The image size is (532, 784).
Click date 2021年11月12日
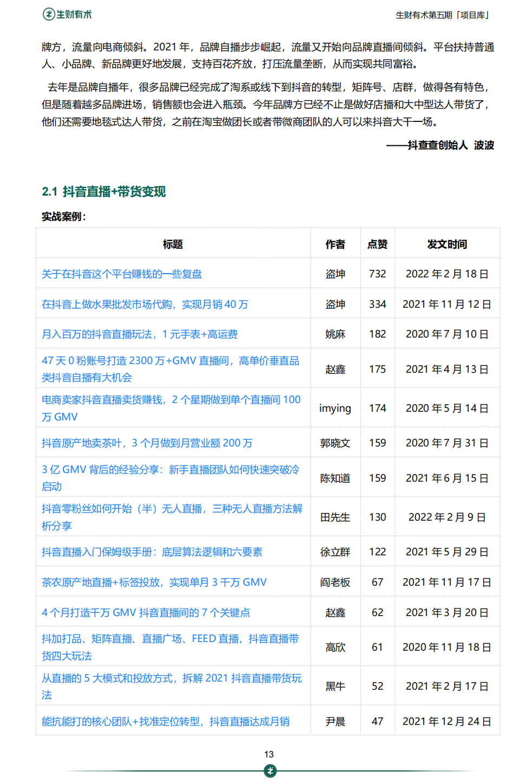point(447,304)
